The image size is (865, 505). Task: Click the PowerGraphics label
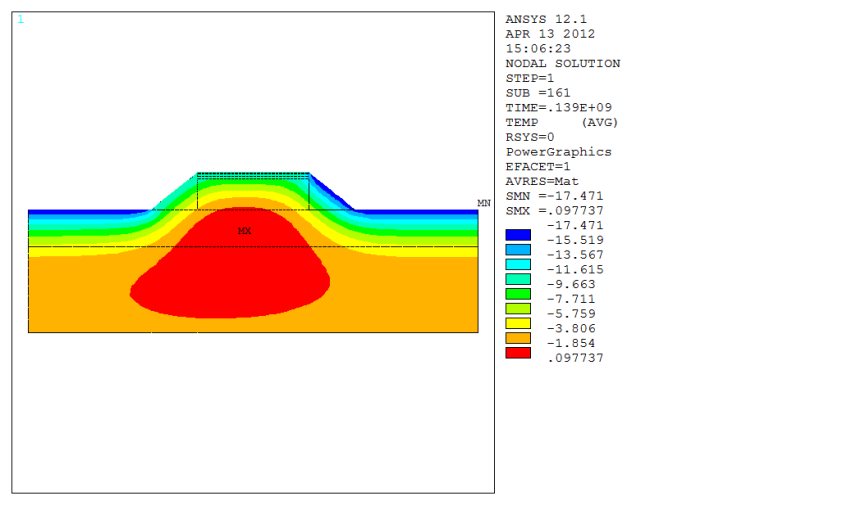[558, 152]
